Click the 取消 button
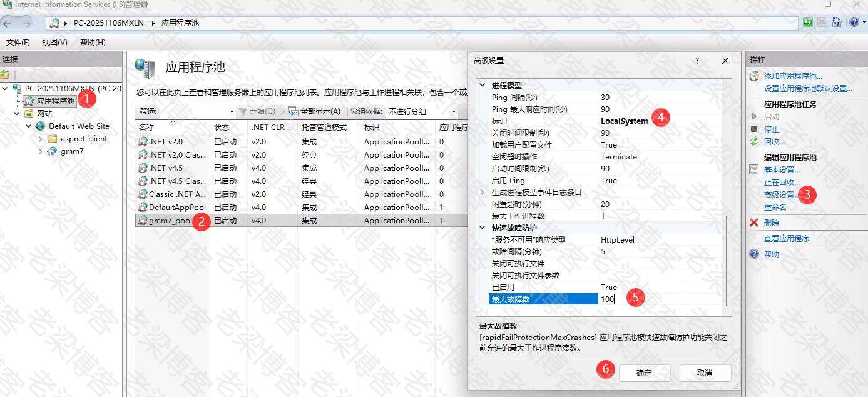Screen dimensions: 868x397 coord(705,373)
